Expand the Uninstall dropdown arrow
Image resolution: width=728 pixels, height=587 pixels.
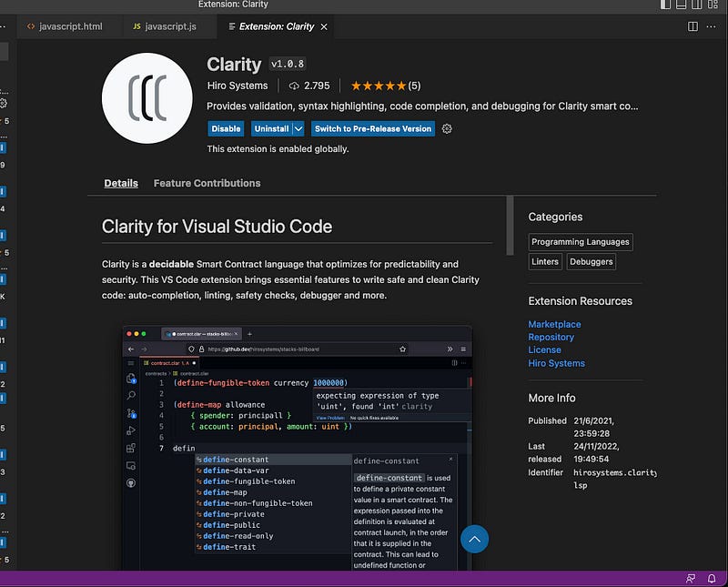click(x=298, y=128)
